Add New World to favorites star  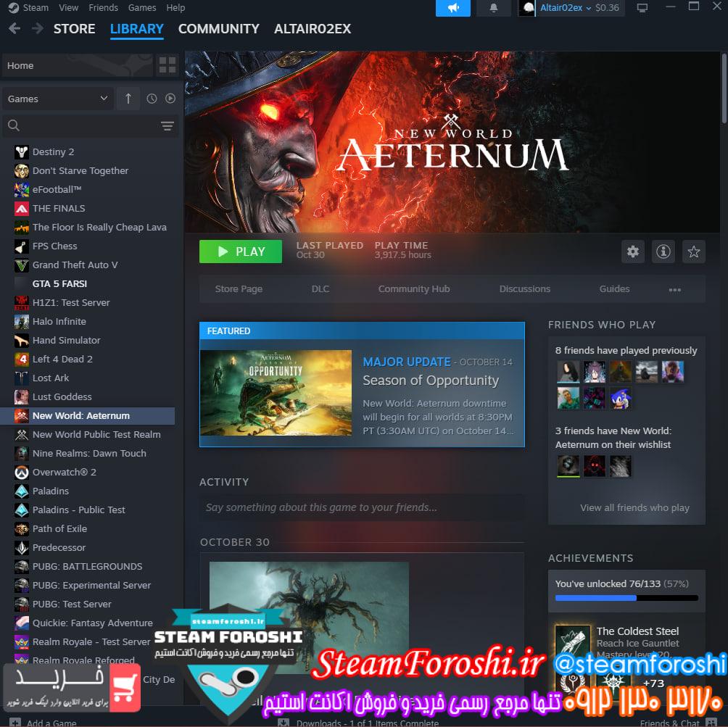coord(694,252)
